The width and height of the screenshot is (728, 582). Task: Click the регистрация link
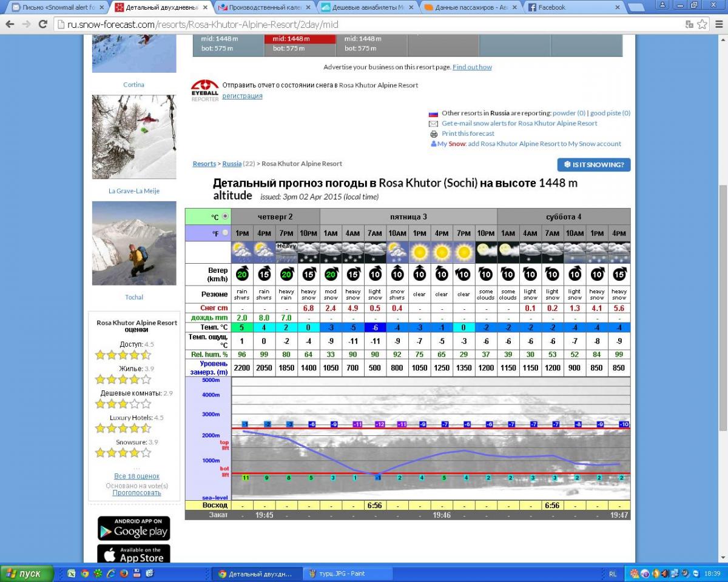coord(242,96)
